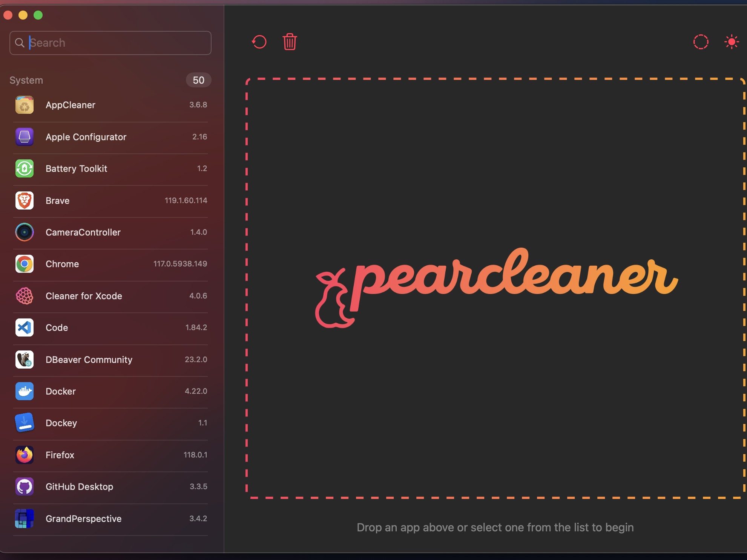The image size is (747, 560).
Task: Select the Chrome app icon
Action: pos(25,264)
